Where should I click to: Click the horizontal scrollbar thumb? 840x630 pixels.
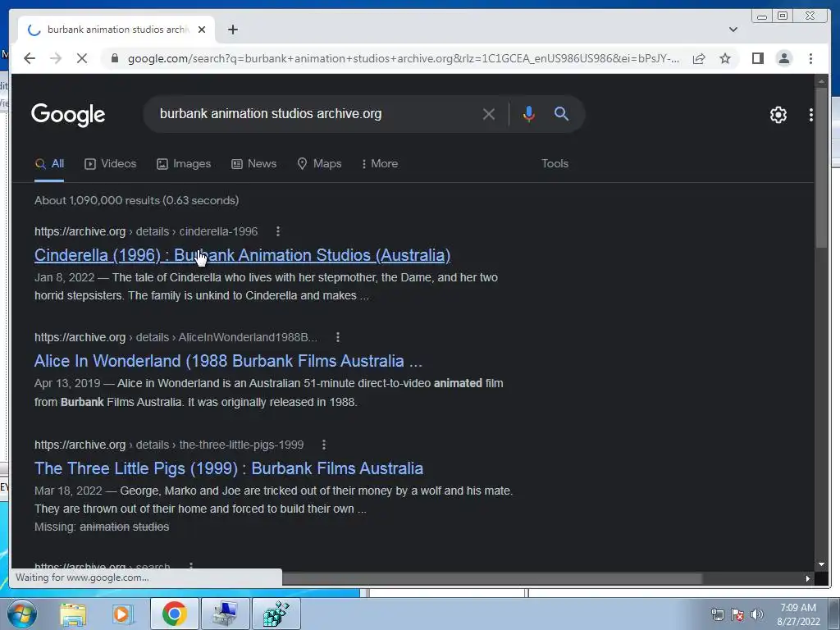[x=492, y=578]
